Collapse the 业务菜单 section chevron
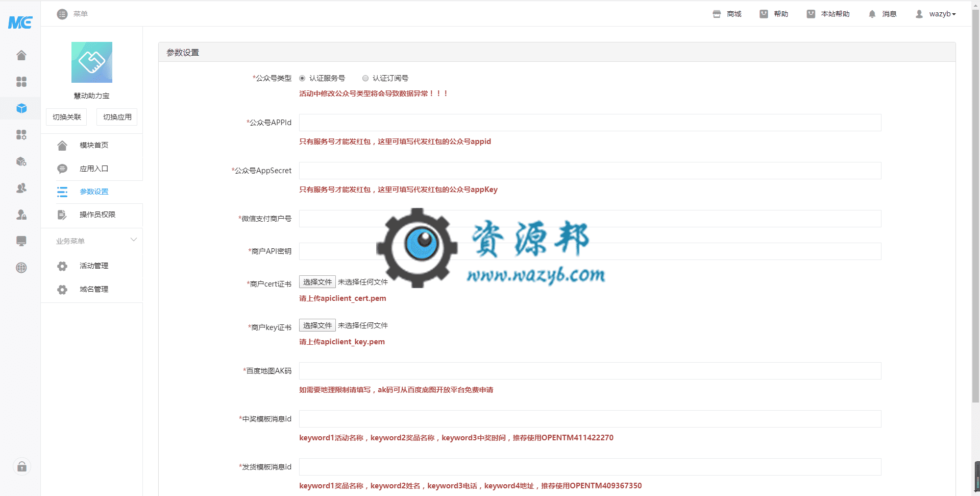Viewport: 980px width, 496px height. tap(134, 240)
